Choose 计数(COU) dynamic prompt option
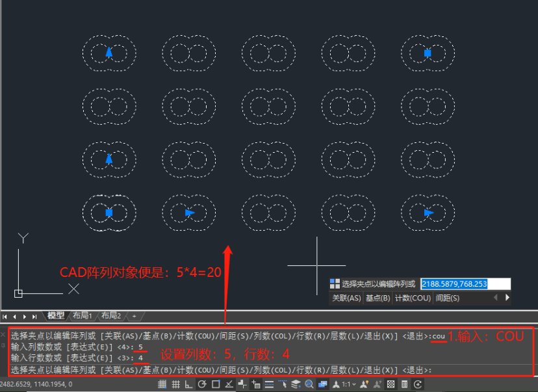 413,298
